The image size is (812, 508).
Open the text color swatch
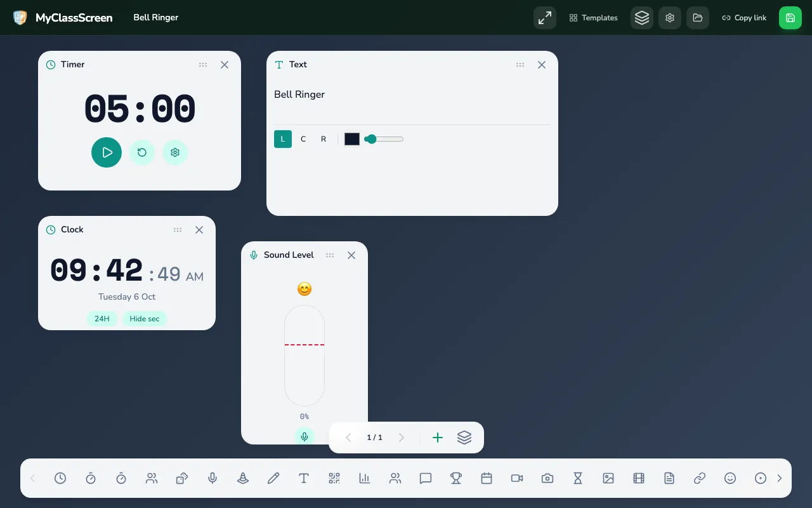tap(352, 139)
